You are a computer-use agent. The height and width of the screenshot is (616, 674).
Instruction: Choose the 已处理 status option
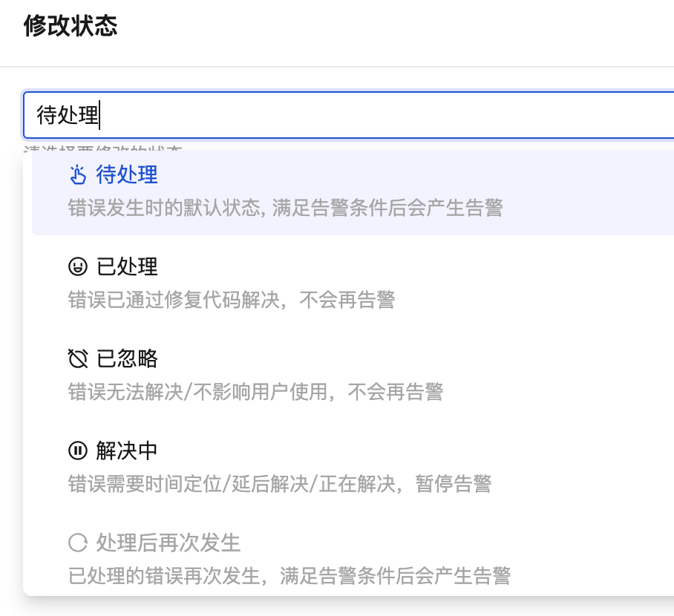coord(127,266)
